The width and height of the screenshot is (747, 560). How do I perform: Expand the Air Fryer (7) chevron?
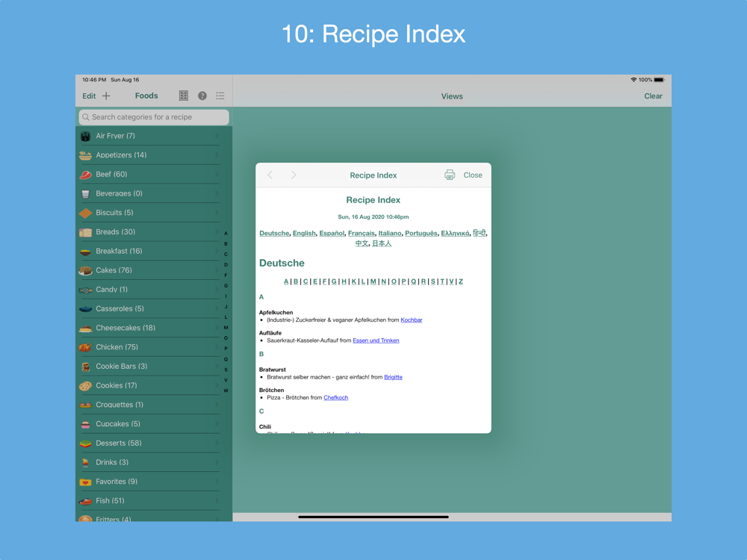coord(217,136)
